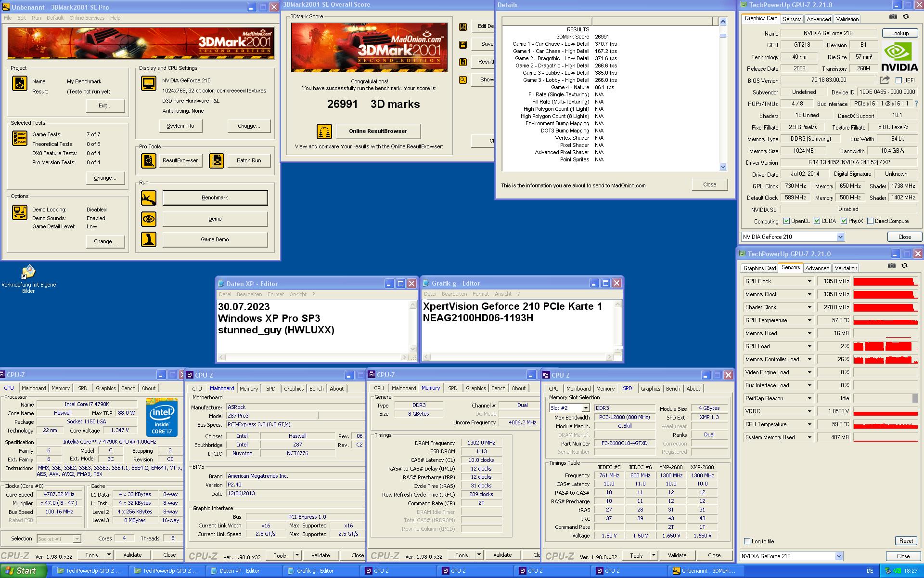This screenshot has height=578, width=924.
Task: Click the Validate button in CPU-Z Memory window
Action: pos(502,555)
